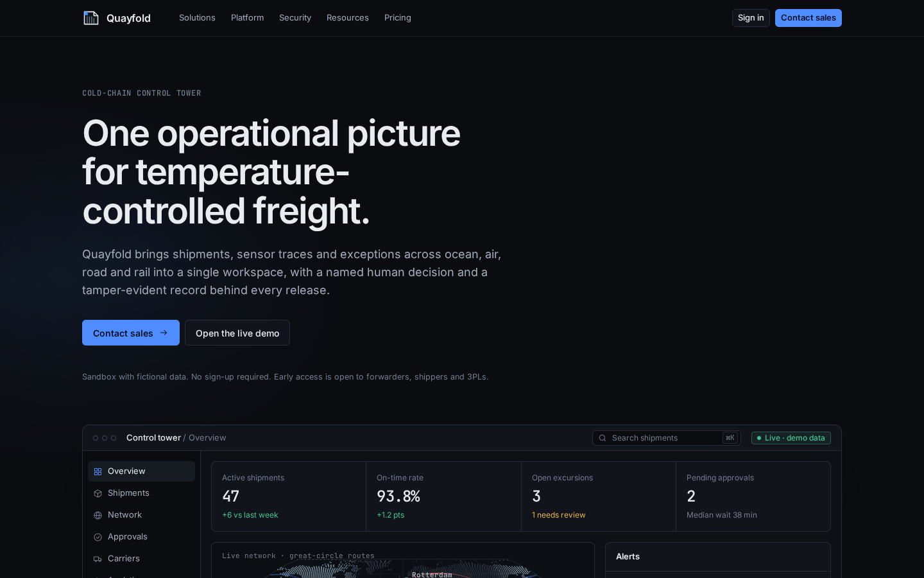
Task: Click the 'COLD-CHAIN CONTROL TOWER' label
Action: (142, 93)
